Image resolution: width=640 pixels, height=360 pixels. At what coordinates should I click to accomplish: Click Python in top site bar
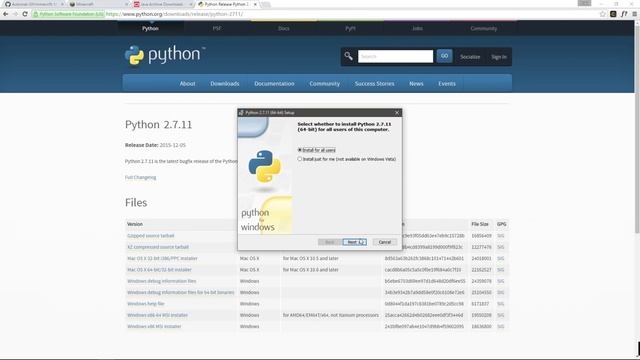pyautogui.click(x=150, y=29)
